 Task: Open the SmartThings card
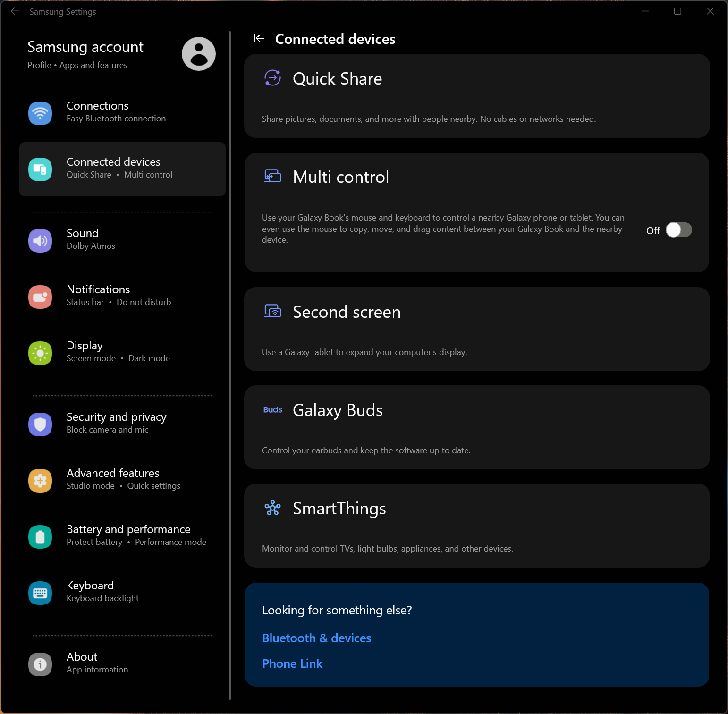477,526
